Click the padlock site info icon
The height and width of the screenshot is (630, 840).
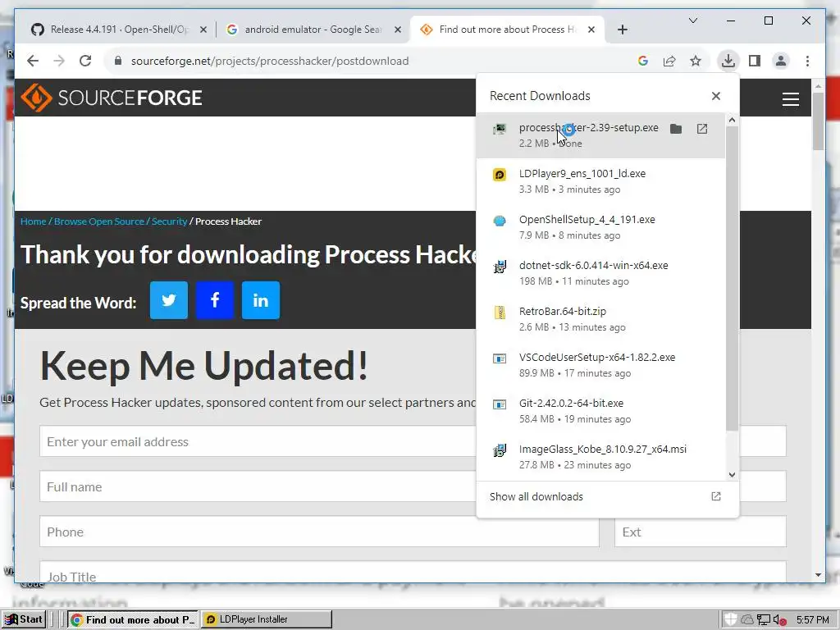[118, 61]
